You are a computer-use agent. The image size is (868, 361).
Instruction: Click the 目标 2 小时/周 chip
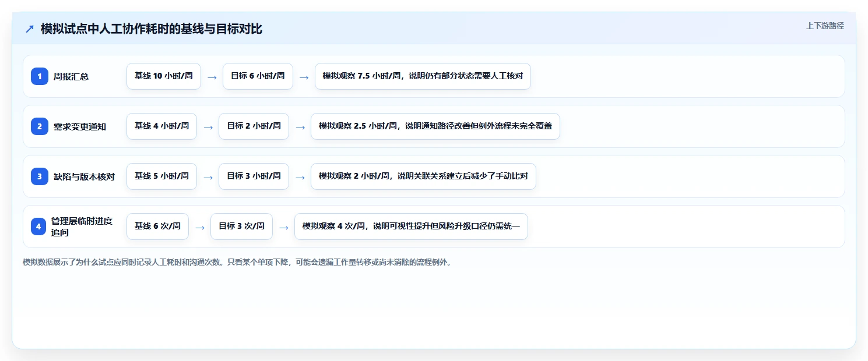coord(254,126)
